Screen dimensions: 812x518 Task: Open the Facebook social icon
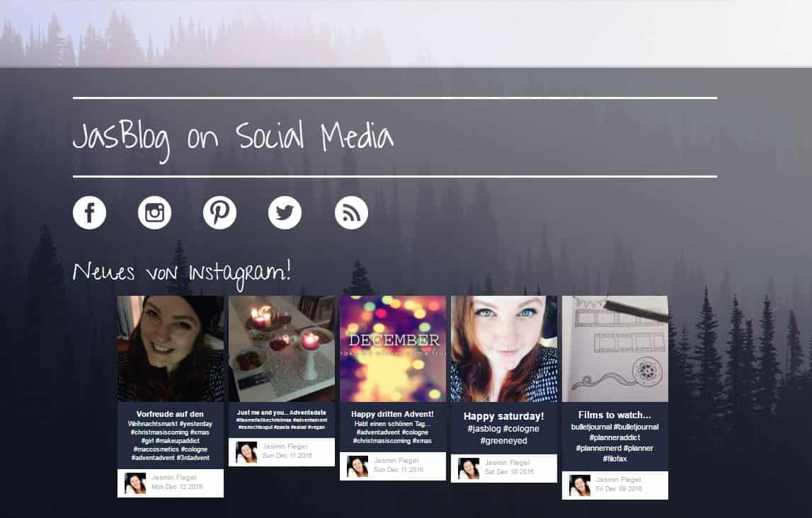[x=90, y=213]
